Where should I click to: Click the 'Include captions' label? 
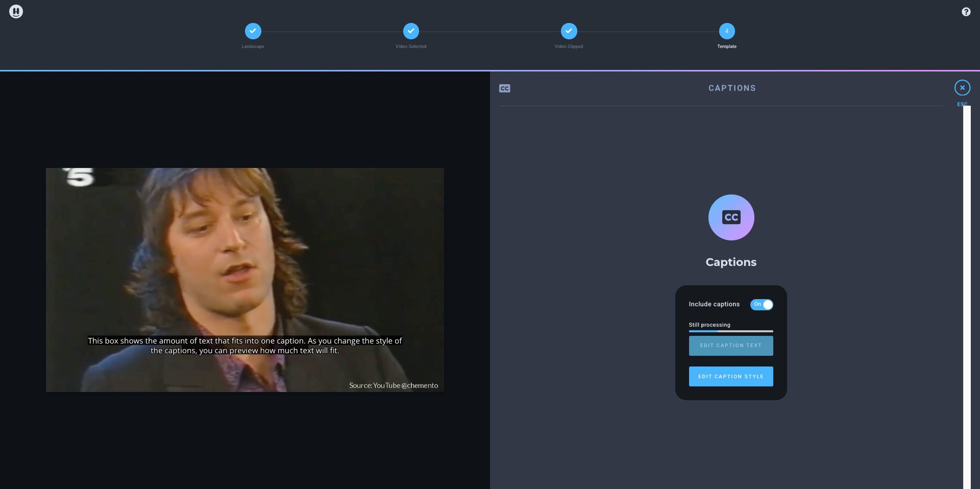[714, 304]
